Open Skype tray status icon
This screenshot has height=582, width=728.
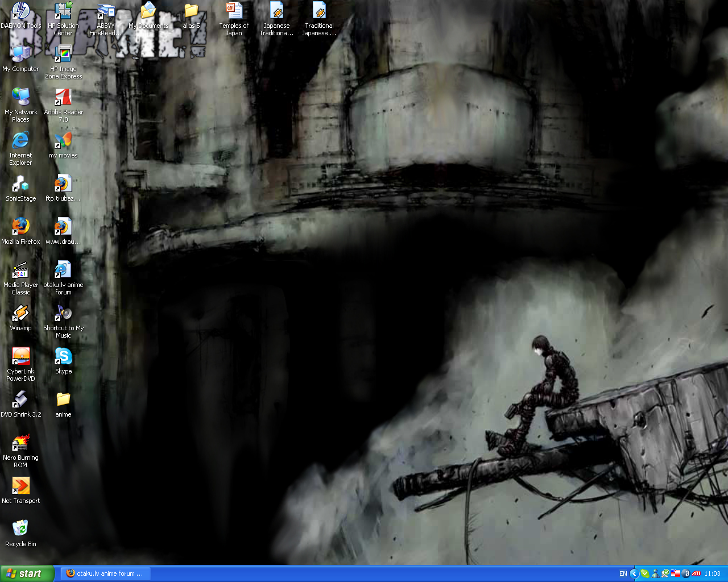click(645, 573)
